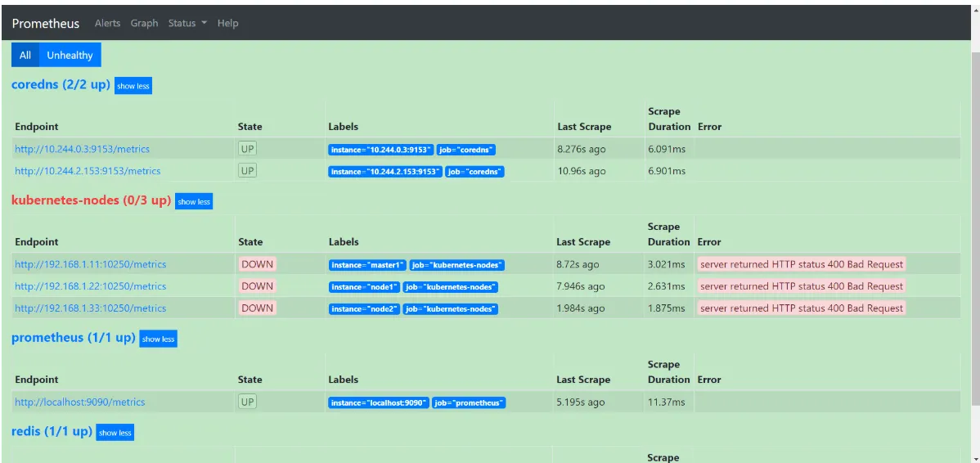
Task: Click the kubernetes-nodes (0/3 up) heading
Action: 92,200
